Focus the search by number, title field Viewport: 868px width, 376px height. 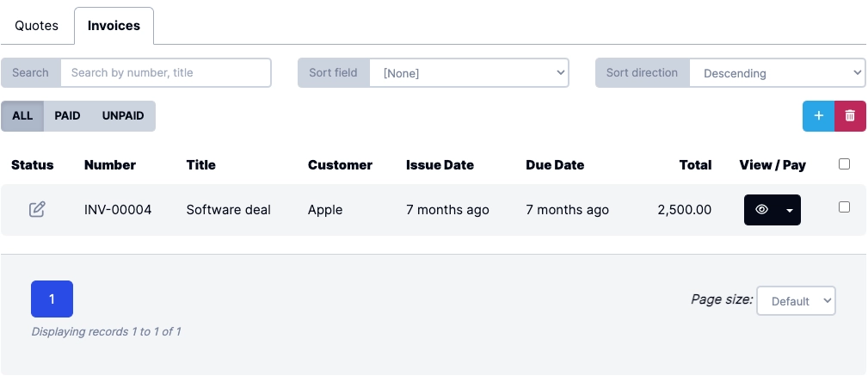click(x=165, y=73)
